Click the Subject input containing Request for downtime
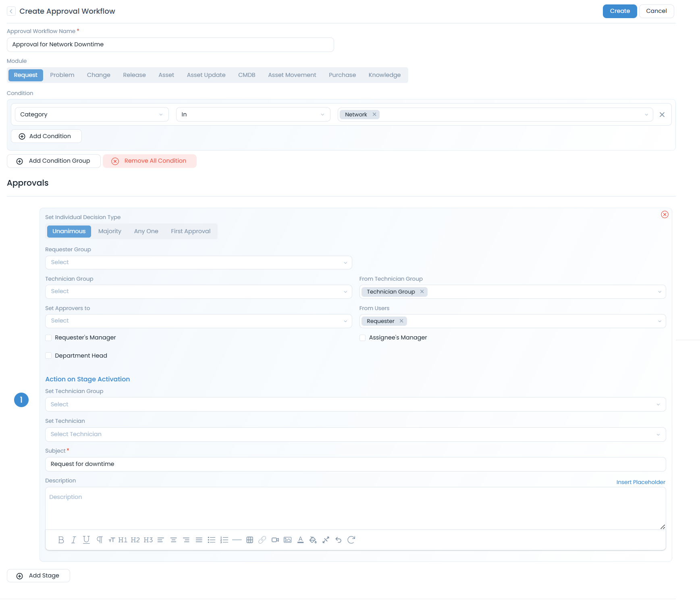The width and height of the screenshot is (700, 600). point(355,464)
